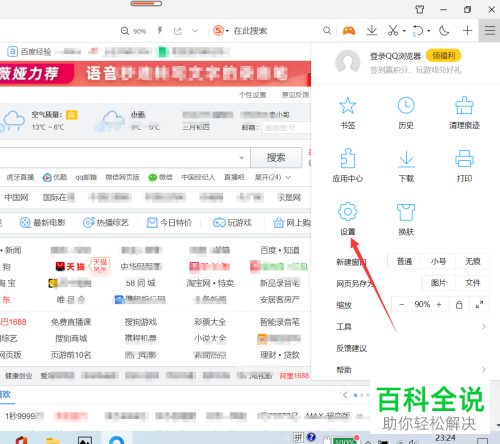Click the IME 拼 input method indicator
The width and height of the screenshot is (500, 444).
coord(298,437)
